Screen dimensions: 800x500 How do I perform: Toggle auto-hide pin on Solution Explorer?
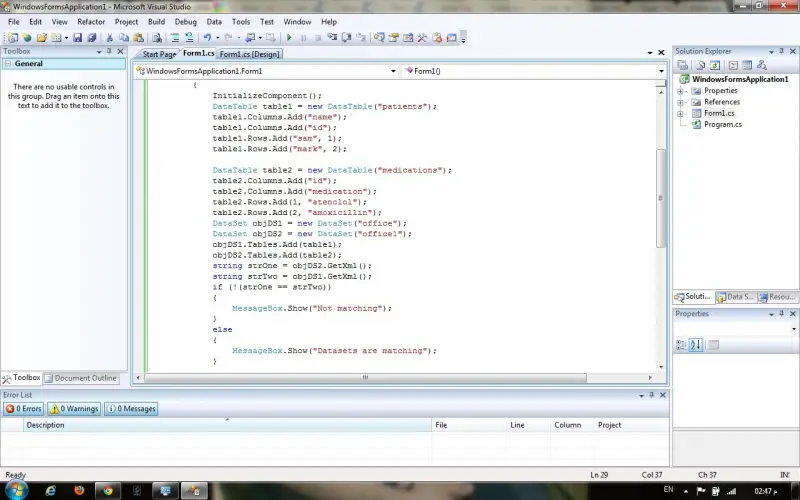pos(782,52)
